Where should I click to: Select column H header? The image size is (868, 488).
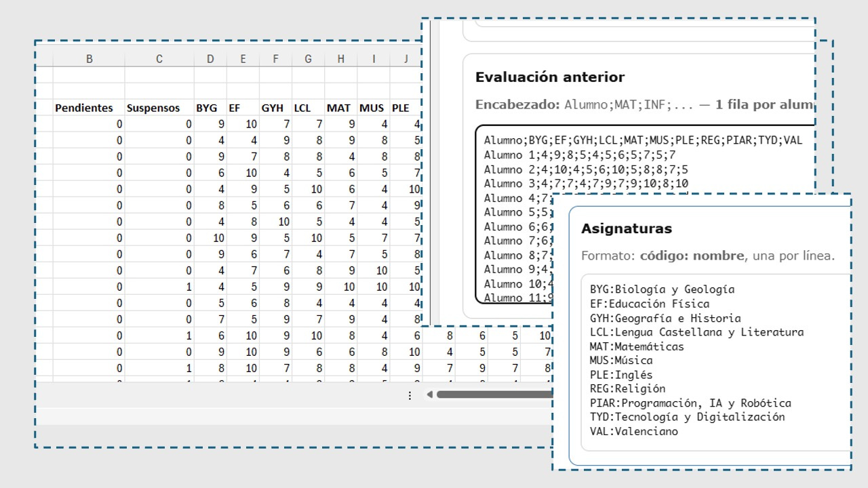pos(340,59)
